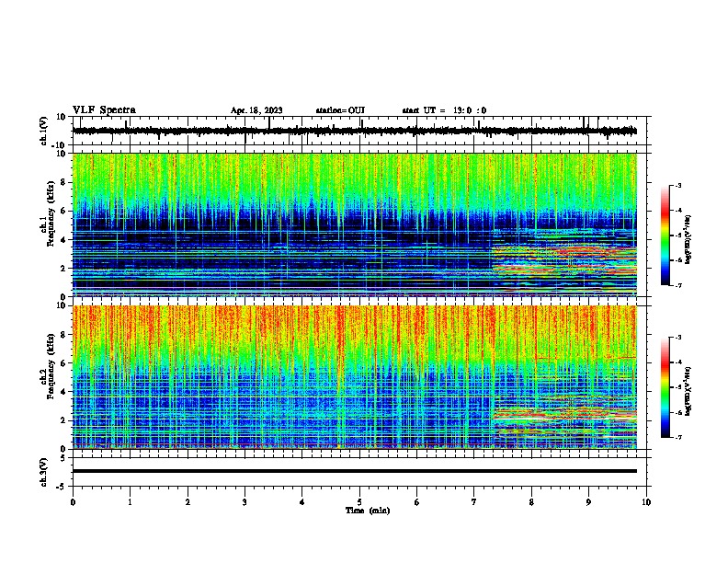Click the "-3" label on ch.2 color bar

tap(678, 338)
